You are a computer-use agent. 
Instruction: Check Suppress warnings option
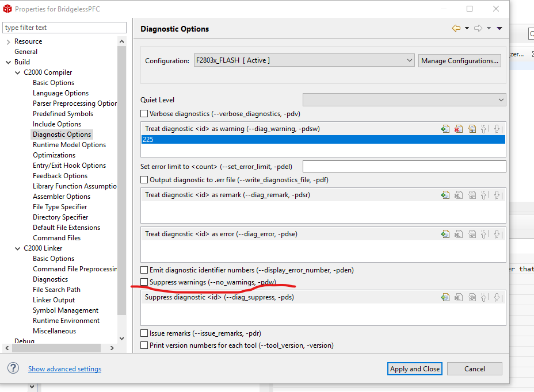tap(144, 282)
